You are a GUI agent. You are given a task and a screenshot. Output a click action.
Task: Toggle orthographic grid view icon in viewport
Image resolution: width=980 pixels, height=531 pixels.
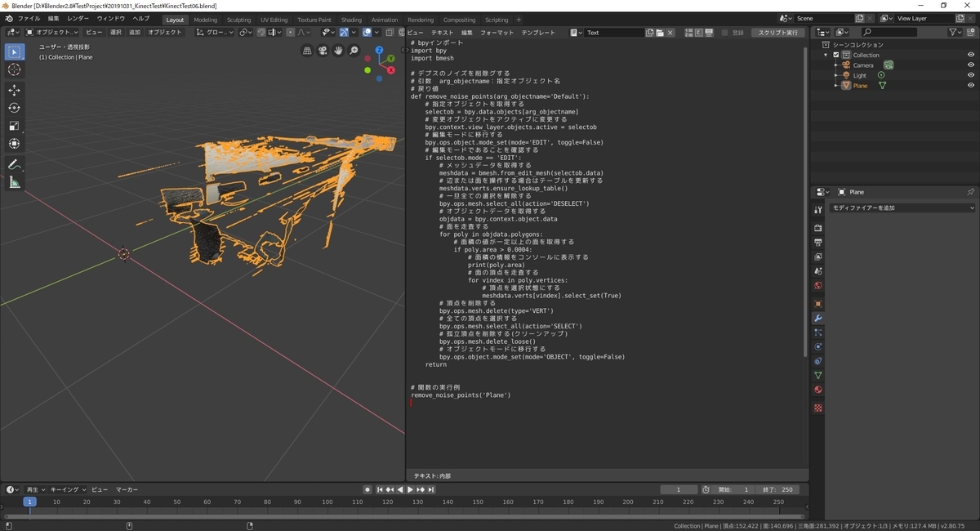(307, 51)
